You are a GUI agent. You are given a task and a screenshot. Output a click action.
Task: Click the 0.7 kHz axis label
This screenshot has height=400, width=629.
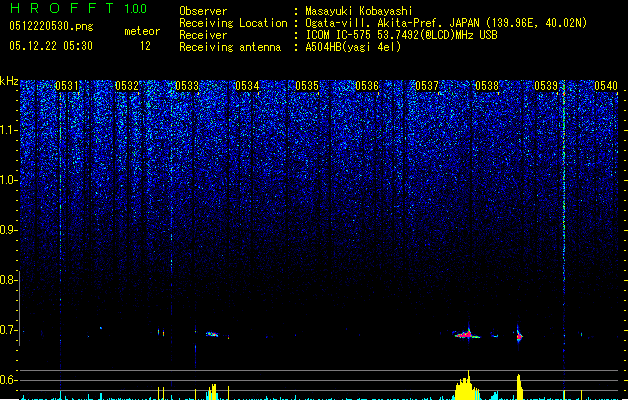9,330
